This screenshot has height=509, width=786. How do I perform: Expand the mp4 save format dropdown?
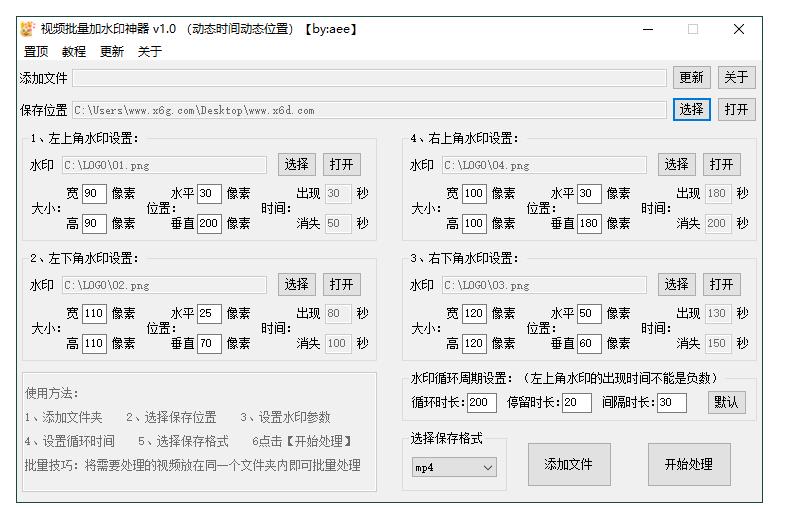pos(454,467)
